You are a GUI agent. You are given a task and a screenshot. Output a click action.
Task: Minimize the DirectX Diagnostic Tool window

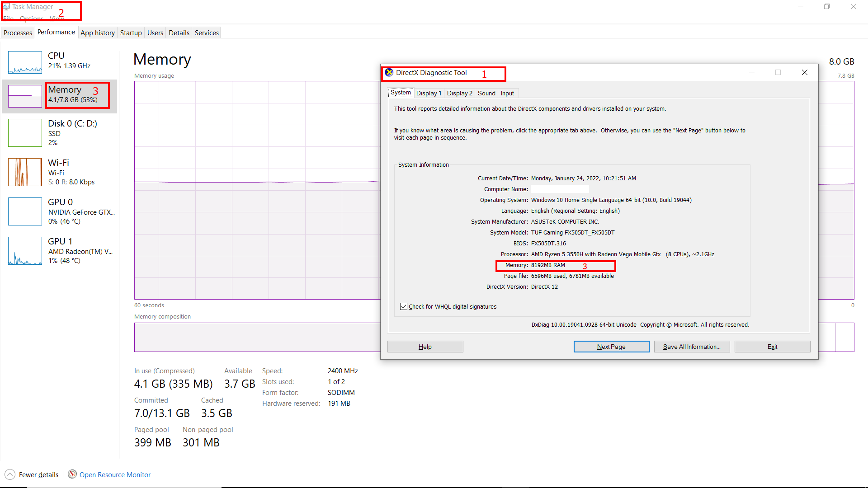tap(752, 72)
